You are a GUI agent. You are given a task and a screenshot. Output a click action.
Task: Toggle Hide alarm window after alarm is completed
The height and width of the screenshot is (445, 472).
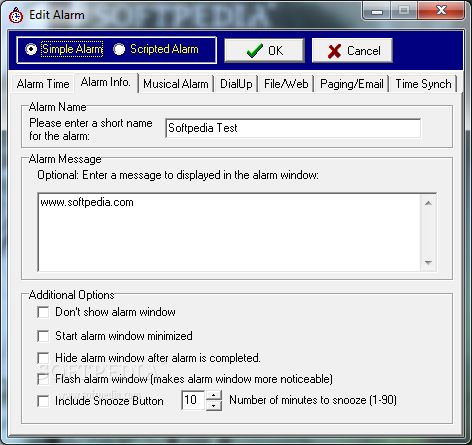point(43,358)
